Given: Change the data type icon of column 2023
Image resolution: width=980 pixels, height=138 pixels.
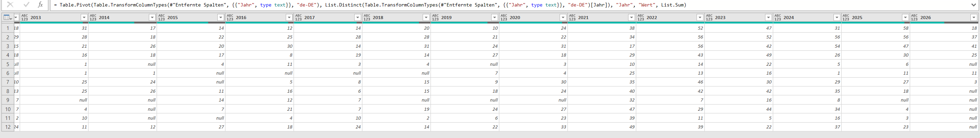Looking at the screenshot, I should [710, 17].
